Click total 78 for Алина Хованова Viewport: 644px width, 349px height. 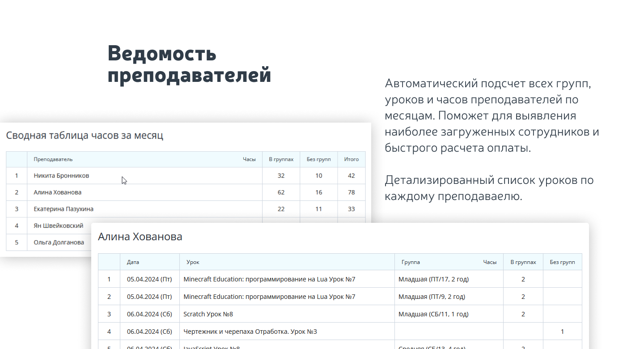coord(352,192)
